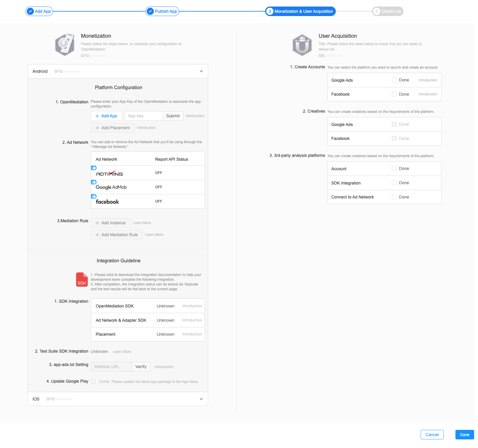Check Done for Google Ads account creation
Viewport: 478px width, 448px height.
[394, 80]
